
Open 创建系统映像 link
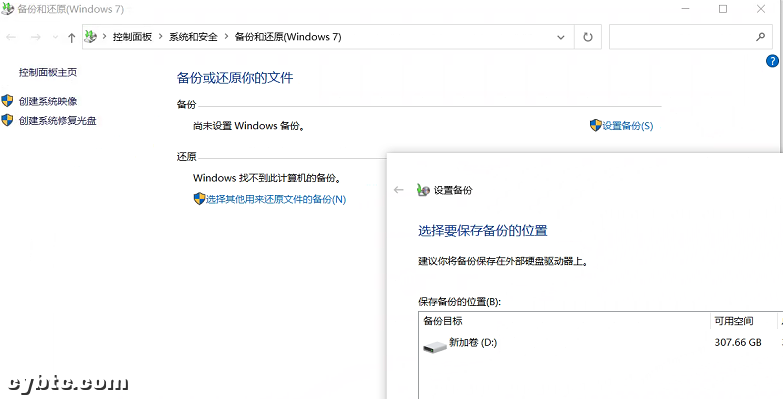tap(48, 101)
